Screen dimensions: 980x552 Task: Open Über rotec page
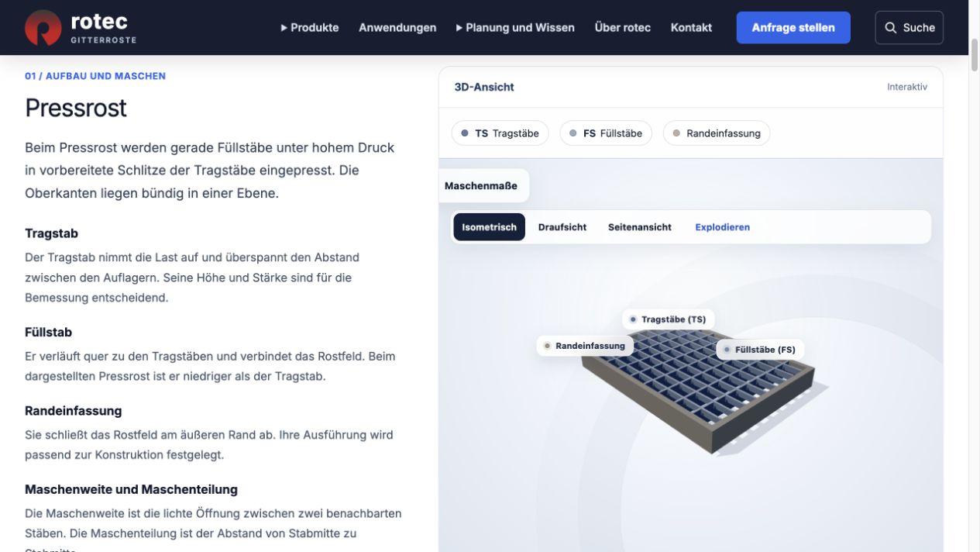tap(623, 27)
